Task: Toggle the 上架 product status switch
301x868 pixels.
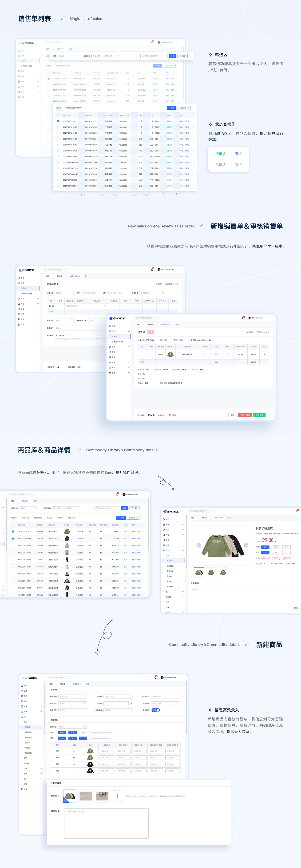Action: 155,710
